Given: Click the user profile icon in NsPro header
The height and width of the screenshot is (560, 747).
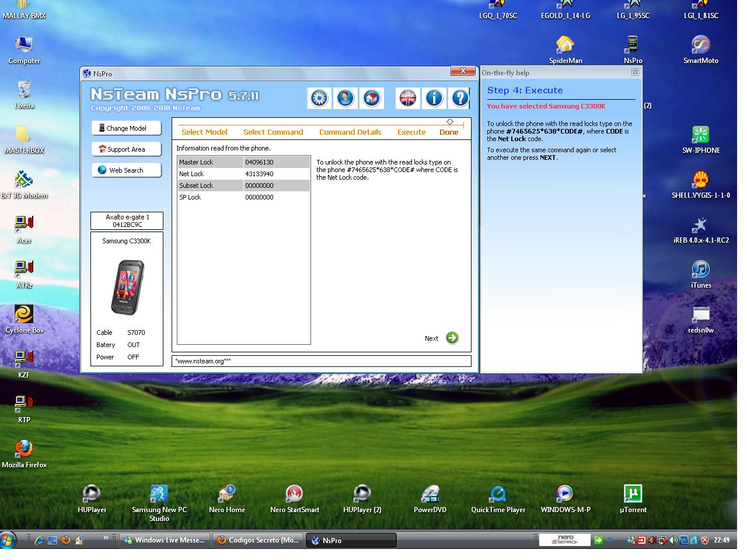Looking at the screenshot, I should 345,98.
